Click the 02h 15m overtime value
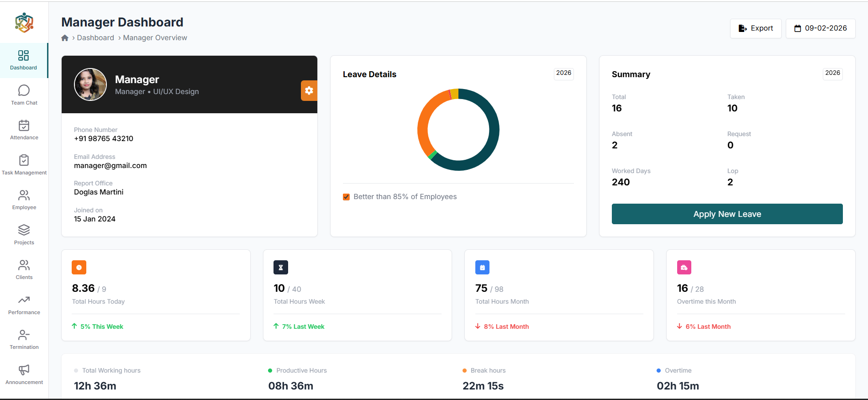Viewport: 868px width, 400px height. [678, 386]
